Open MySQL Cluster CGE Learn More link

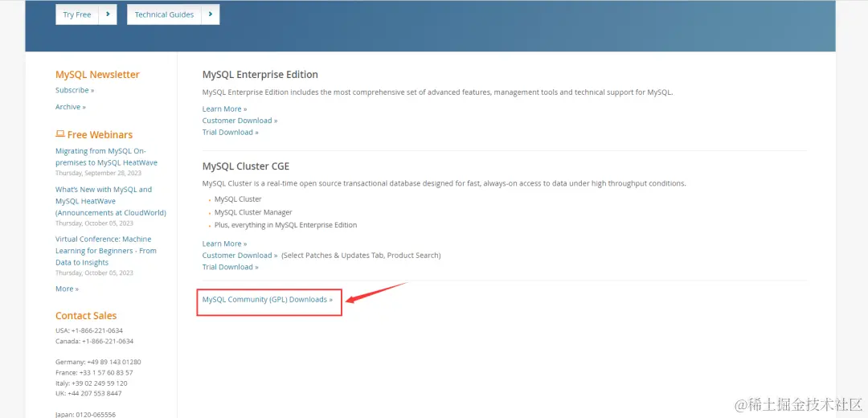tap(225, 244)
